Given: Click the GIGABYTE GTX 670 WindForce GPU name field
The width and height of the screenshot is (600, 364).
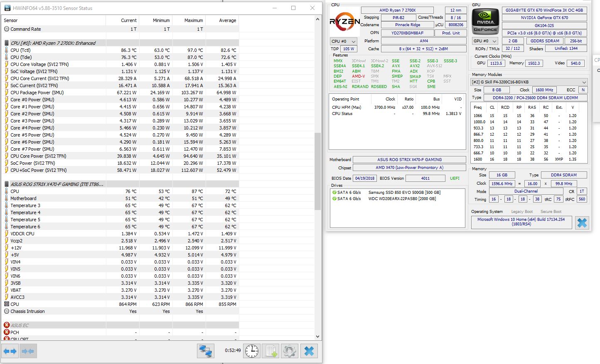Looking at the screenshot, I should point(544,10).
